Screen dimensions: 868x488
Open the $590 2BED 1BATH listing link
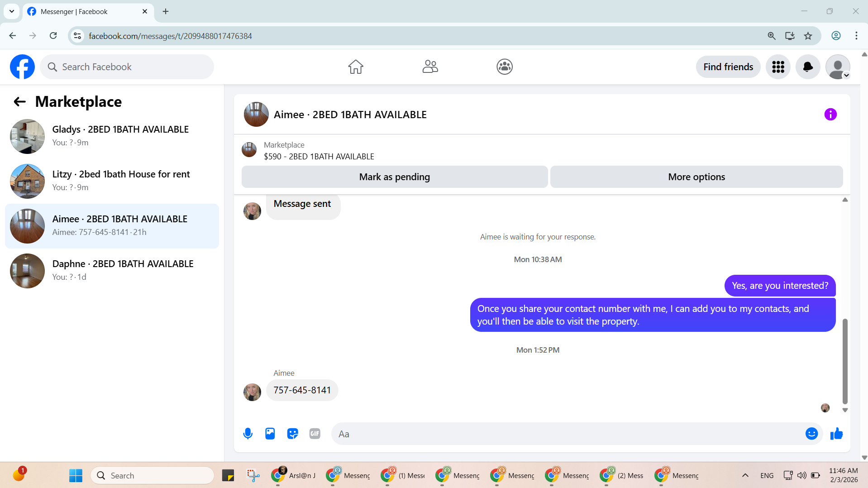pyautogui.click(x=319, y=157)
